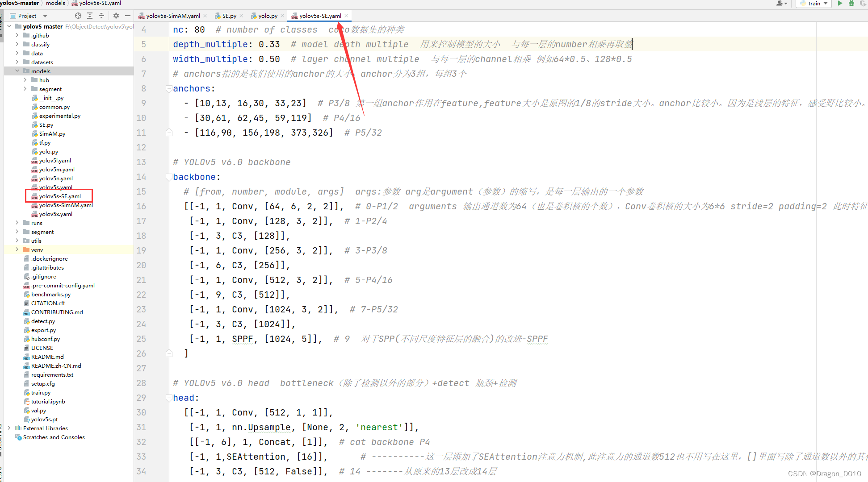The height and width of the screenshot is (482, 868).
Task: Switch to the yolo.py editor tab
Action: (x=267, y=16)
